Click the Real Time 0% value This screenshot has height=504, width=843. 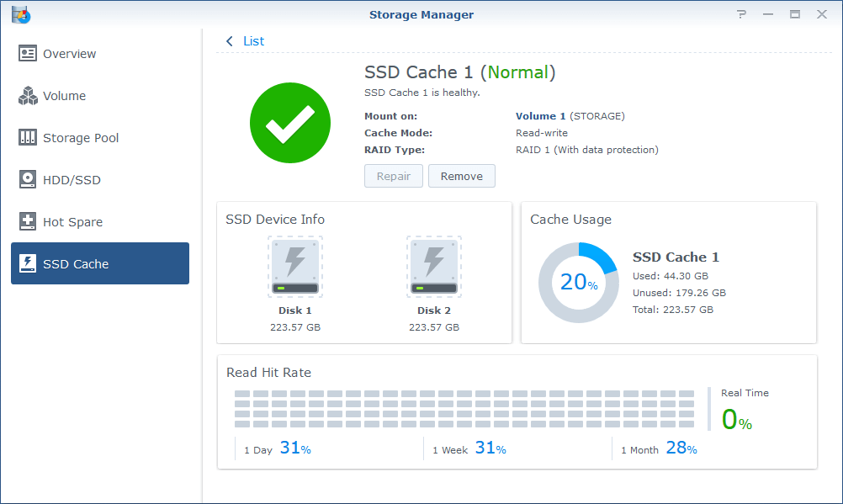(x=737, y=420)
